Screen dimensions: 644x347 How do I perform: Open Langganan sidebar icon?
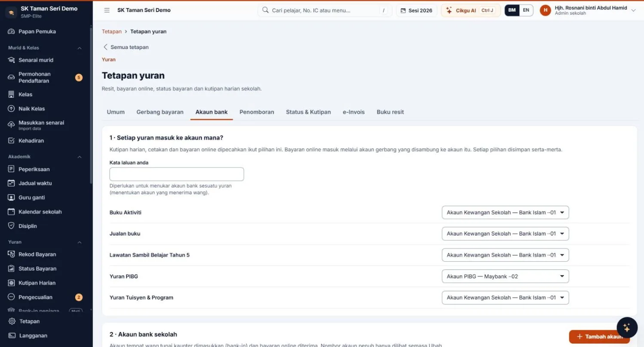point(12,336)
